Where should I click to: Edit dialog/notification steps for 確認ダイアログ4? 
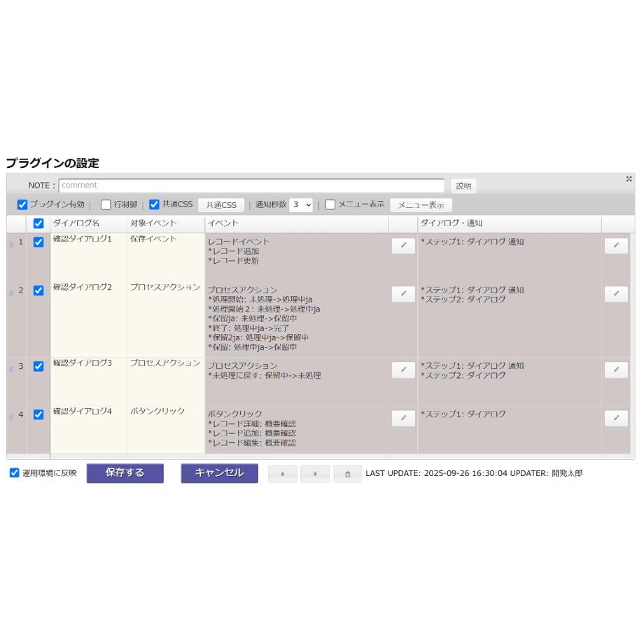(616, 418)
